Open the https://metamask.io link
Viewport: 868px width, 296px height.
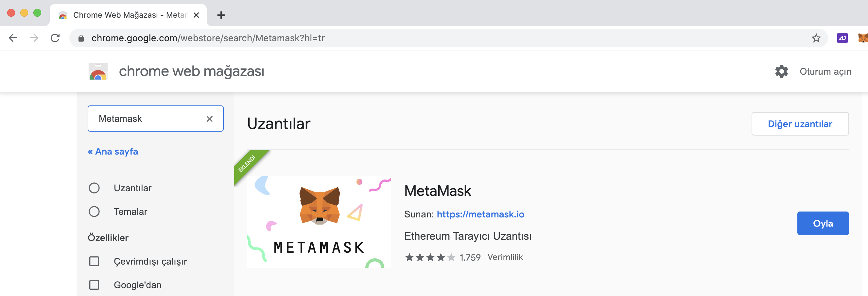coord(480,214)
